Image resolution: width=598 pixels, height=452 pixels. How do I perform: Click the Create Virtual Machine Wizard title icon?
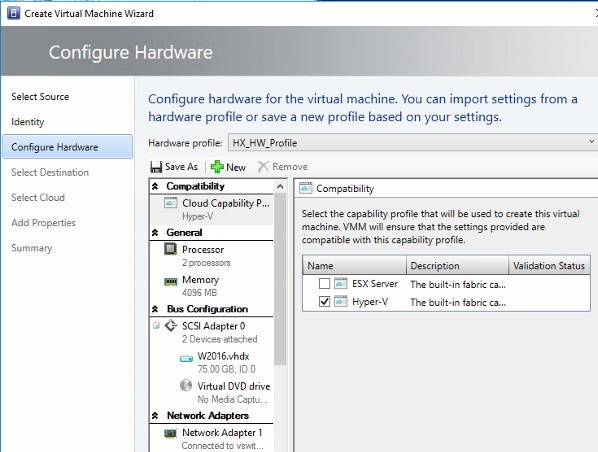coord(14,13)
